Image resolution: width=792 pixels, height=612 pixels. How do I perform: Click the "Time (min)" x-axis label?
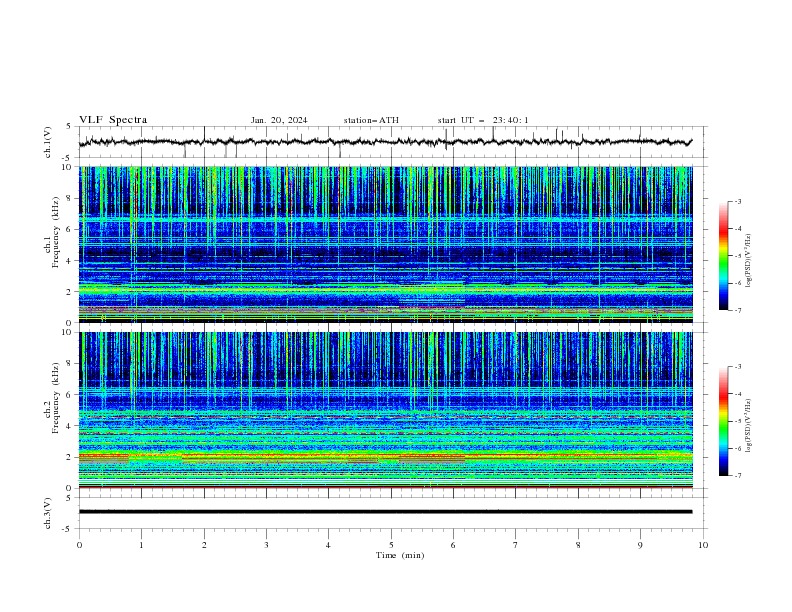400,555
